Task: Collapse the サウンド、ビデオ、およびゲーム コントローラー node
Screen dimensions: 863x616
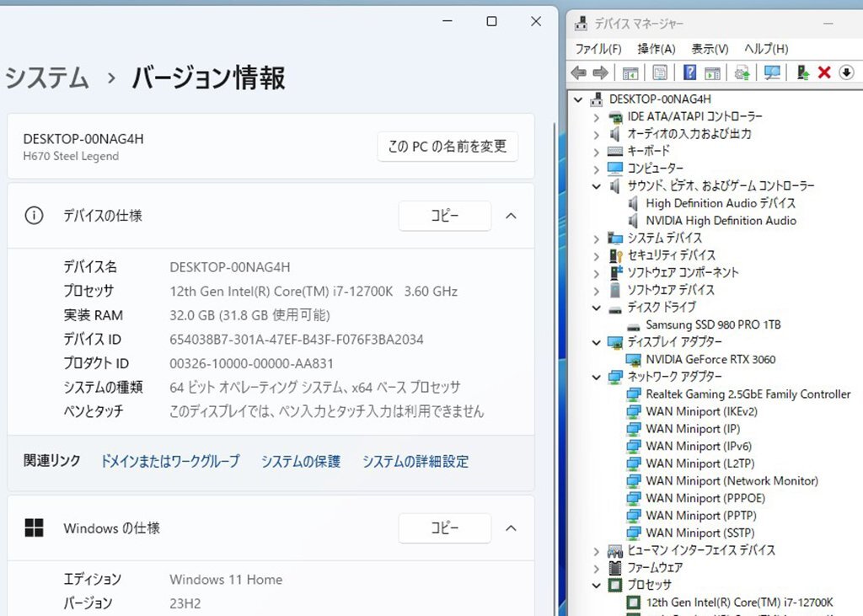Action: tap(597, 186)
